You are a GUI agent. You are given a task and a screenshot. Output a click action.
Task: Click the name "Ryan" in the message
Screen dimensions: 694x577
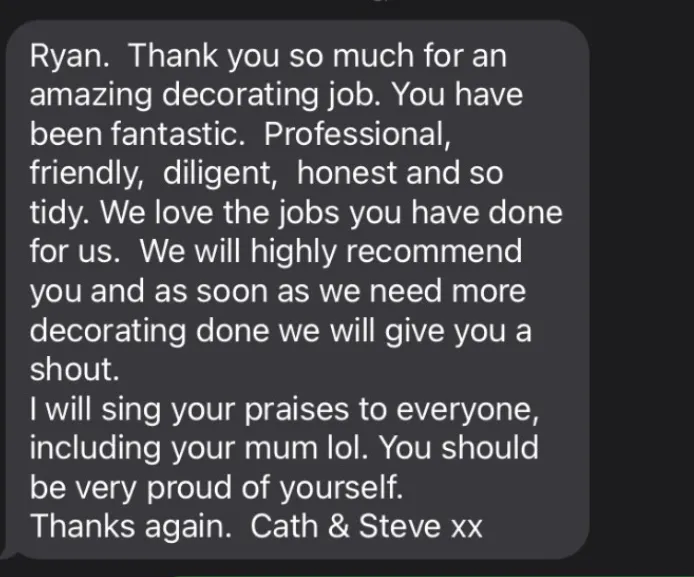[66, 56]
